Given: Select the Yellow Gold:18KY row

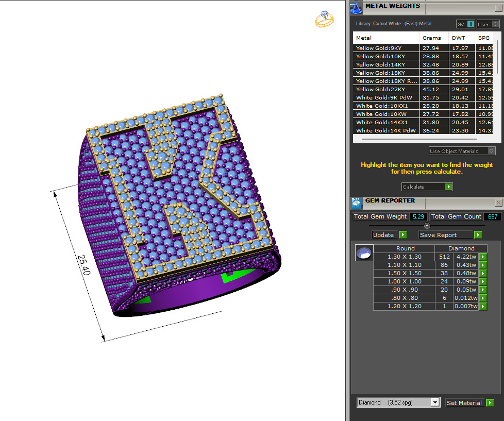Looking at the screenshot, I should pos(423,73).
